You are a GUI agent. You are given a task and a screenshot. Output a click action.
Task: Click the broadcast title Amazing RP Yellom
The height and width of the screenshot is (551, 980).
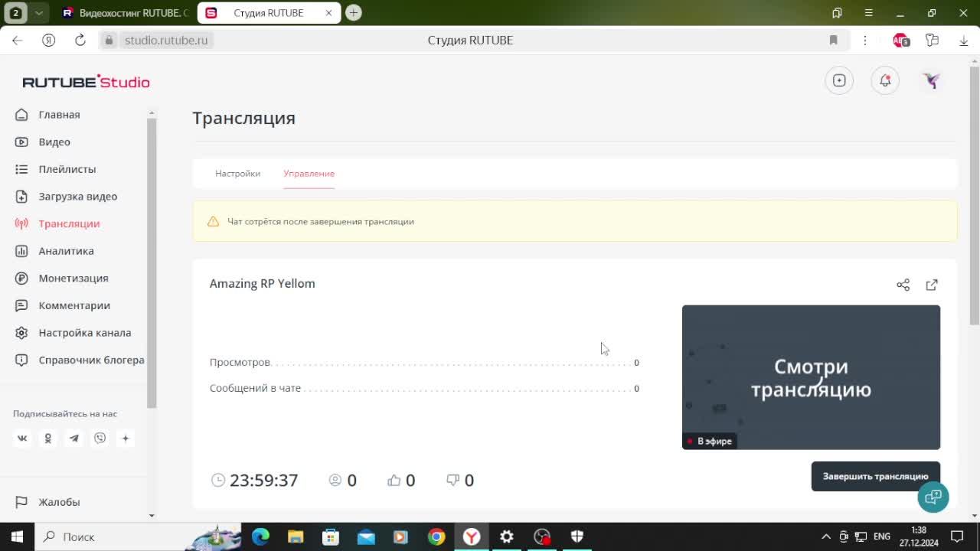point(263,283)
